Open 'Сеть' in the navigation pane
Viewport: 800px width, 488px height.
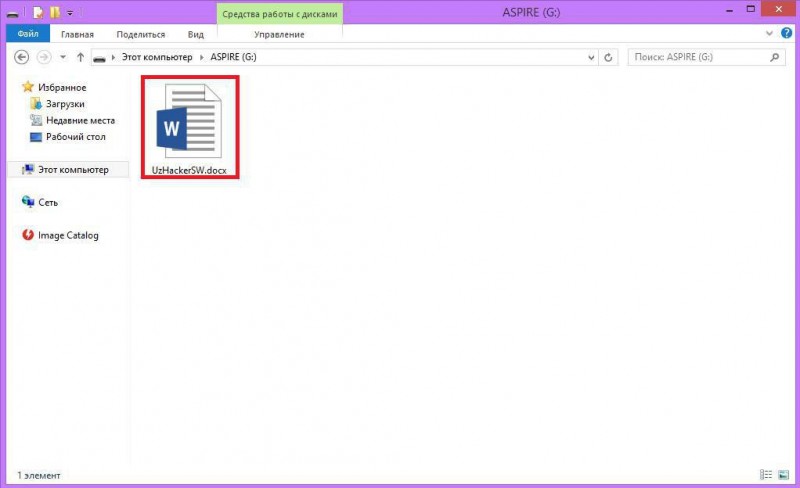(48, 203)
